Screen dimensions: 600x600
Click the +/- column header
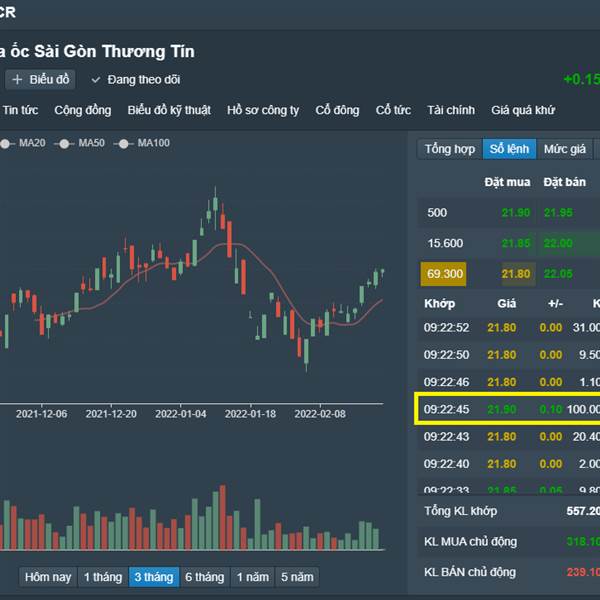click(555, 303)
